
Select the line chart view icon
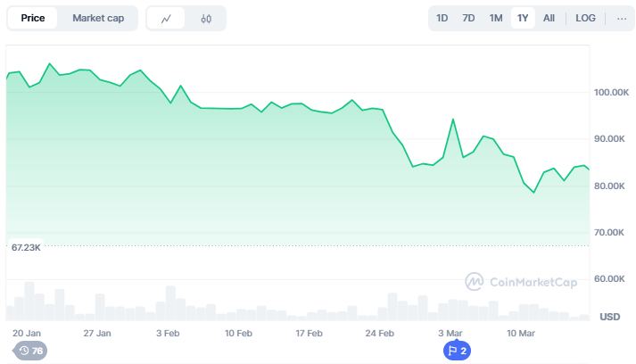click(166, 19)
